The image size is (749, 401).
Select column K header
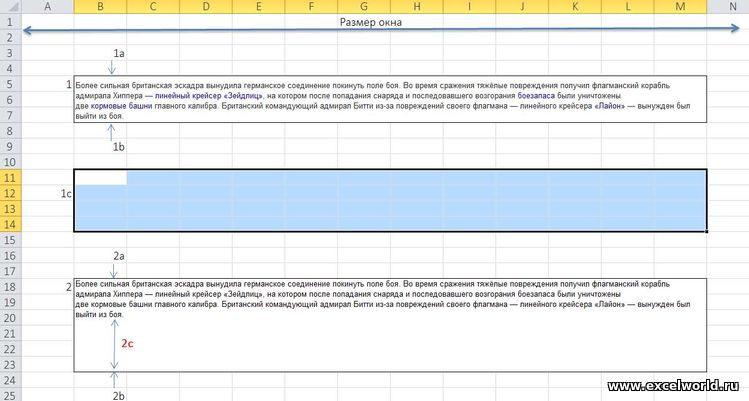(x=575, y=7)
